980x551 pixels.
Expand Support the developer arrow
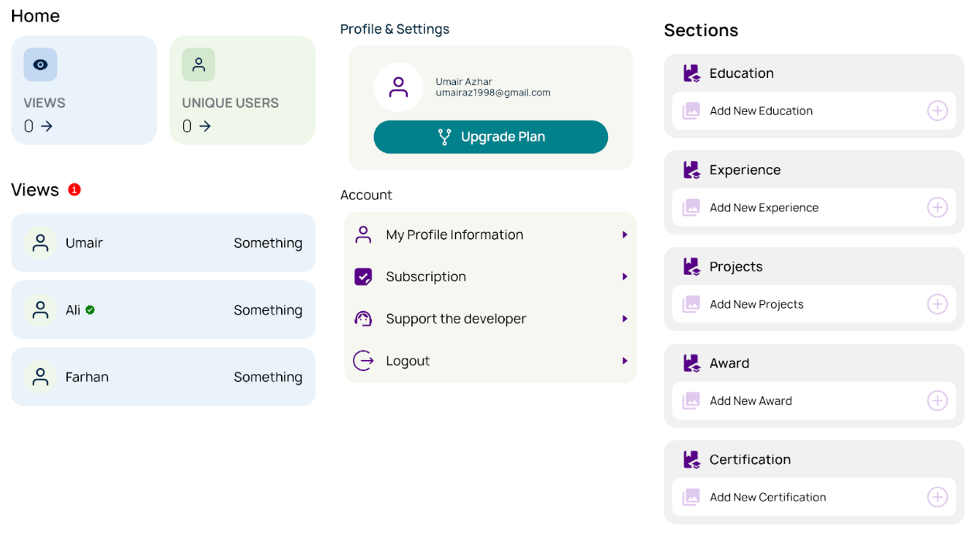[x=624, y=319]
